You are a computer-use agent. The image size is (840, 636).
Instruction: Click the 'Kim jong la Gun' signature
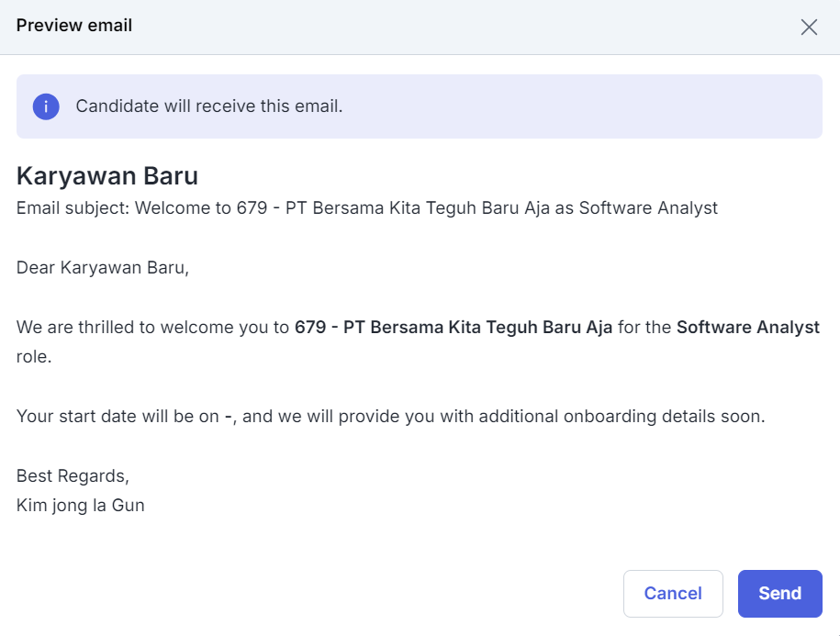81,506
